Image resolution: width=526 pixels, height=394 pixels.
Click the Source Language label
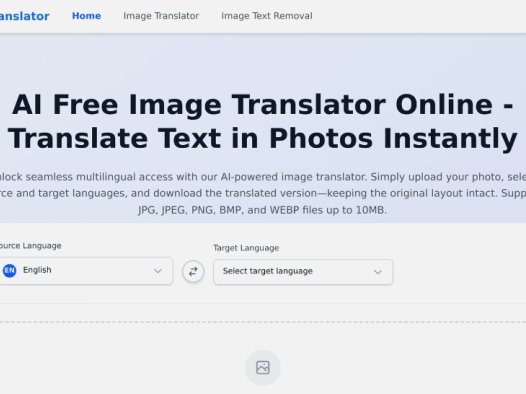(x=31, y=246)
